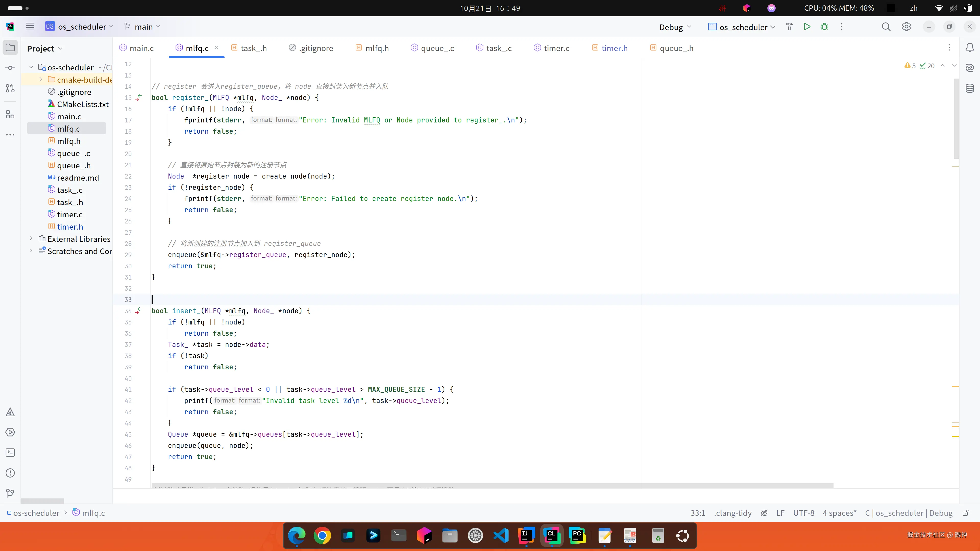Toggle file read-only lock in status bar
The height and width of the screenshot is (551, 980).
tap(965, 513)
